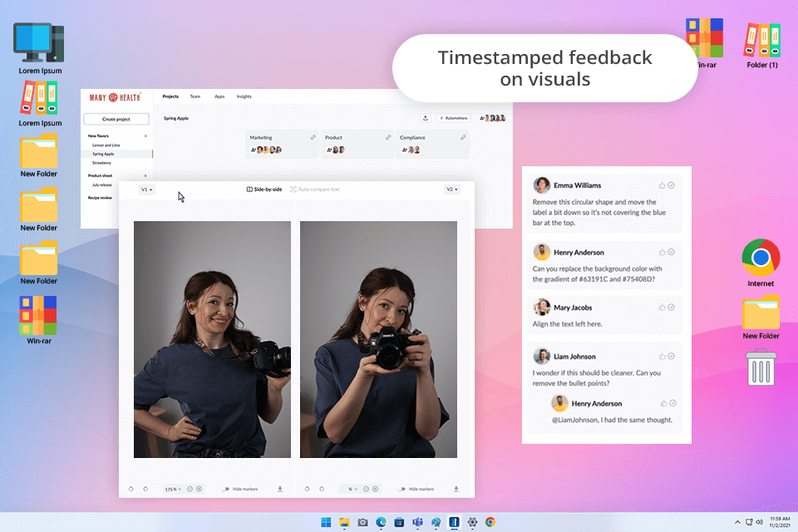The height and width of the screenshot is (532, 798).
Task: Open Recipe review in sidebar
Action: click(100, 198)
